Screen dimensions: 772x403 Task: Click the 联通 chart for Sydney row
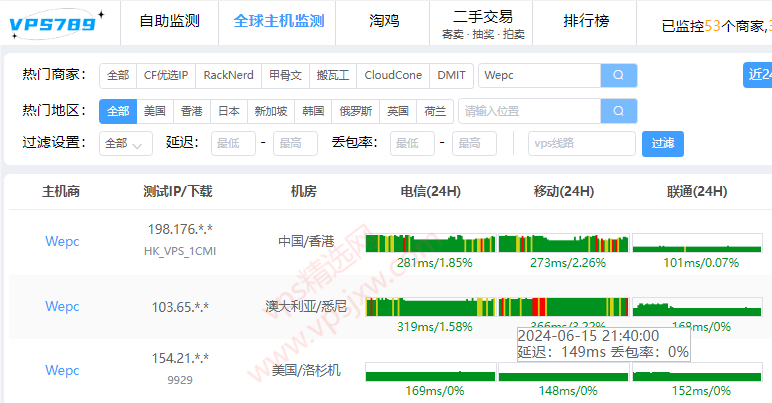click(x=697, y=307)
